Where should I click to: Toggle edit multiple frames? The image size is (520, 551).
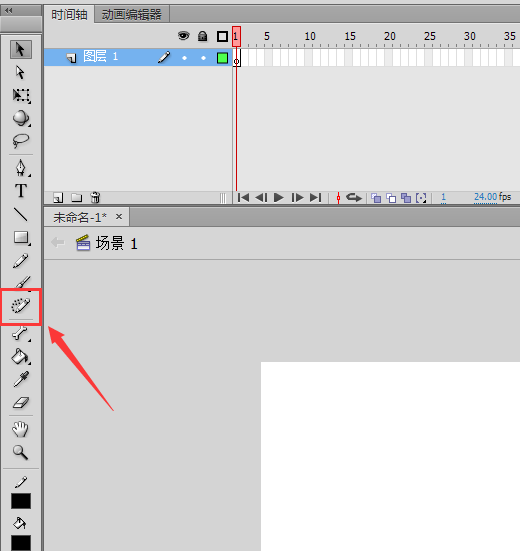(x=406, y=198)
